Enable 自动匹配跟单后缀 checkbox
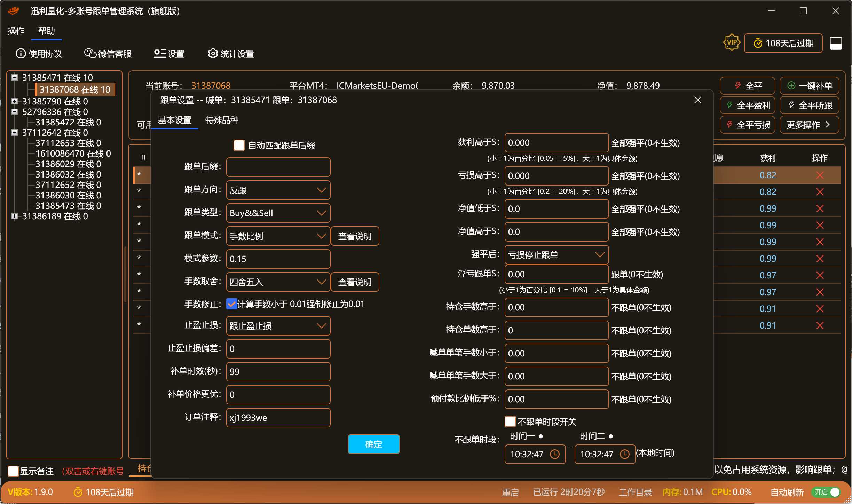This screenshot has height=504, width=852. click(239, 145)
